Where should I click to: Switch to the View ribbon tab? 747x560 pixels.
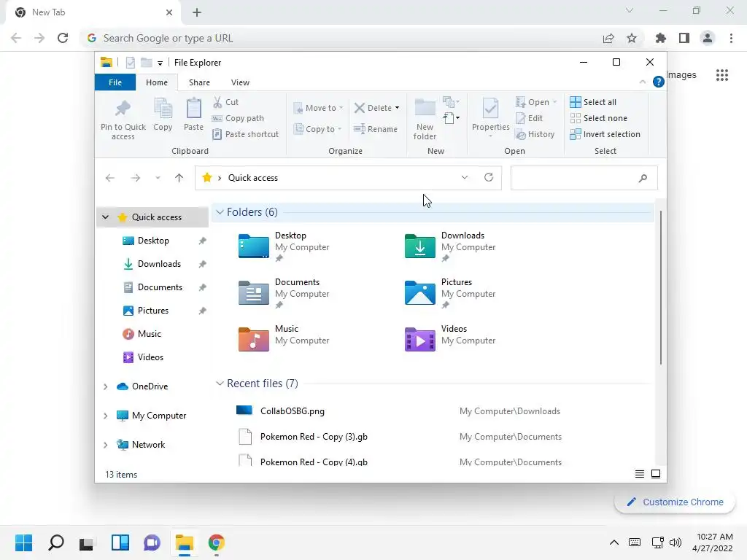point(240,82)
